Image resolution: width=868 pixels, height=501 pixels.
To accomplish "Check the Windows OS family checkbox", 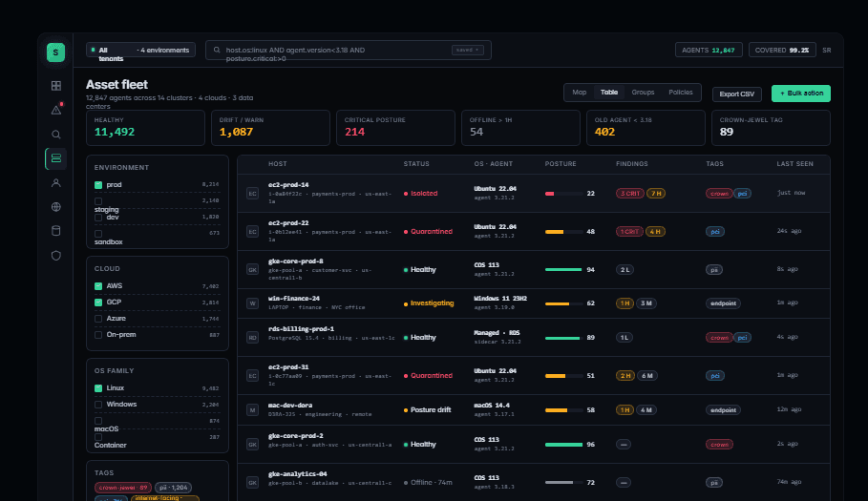I will [98, 405].
